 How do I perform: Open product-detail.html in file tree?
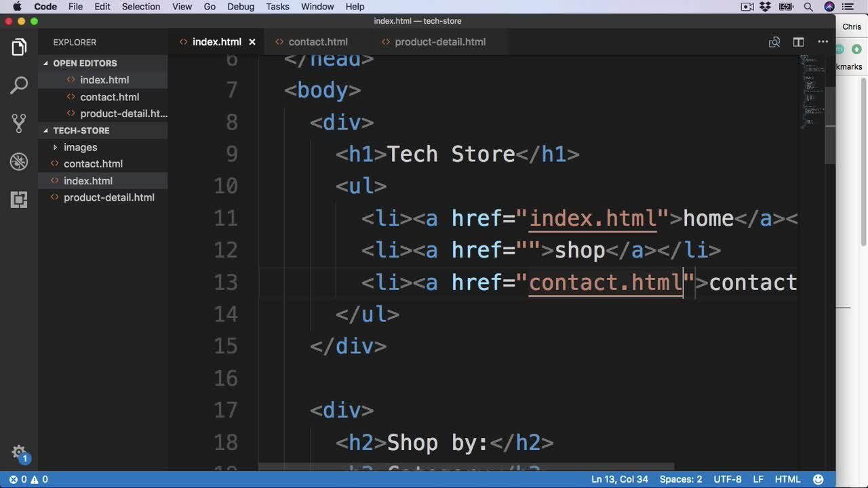pyautogui.click(x=108, y=197)
